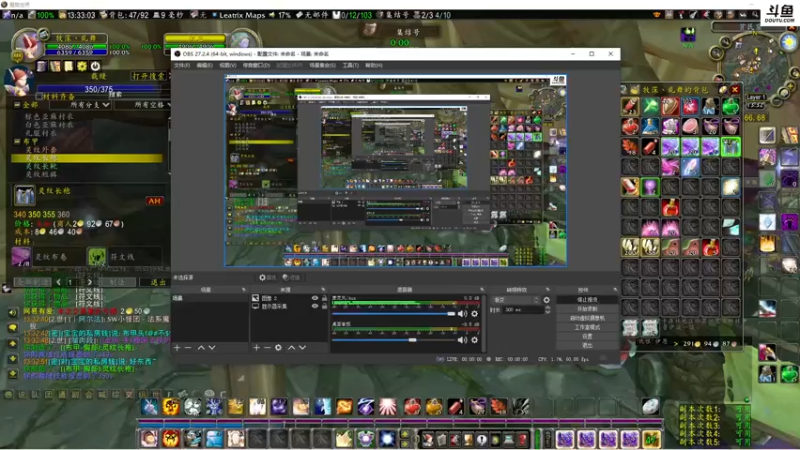This screenshot has height=450, width=800.
Task: Open the 工具(T) menu in OBS
Action: [351, 65]
